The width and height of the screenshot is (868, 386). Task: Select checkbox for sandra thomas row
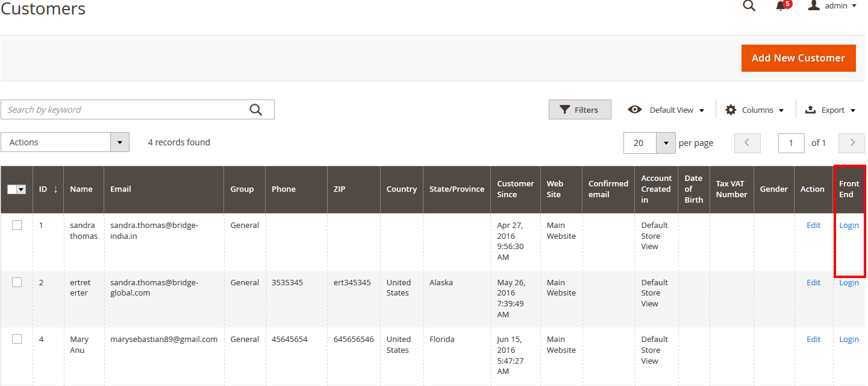(x=17, y=225)
